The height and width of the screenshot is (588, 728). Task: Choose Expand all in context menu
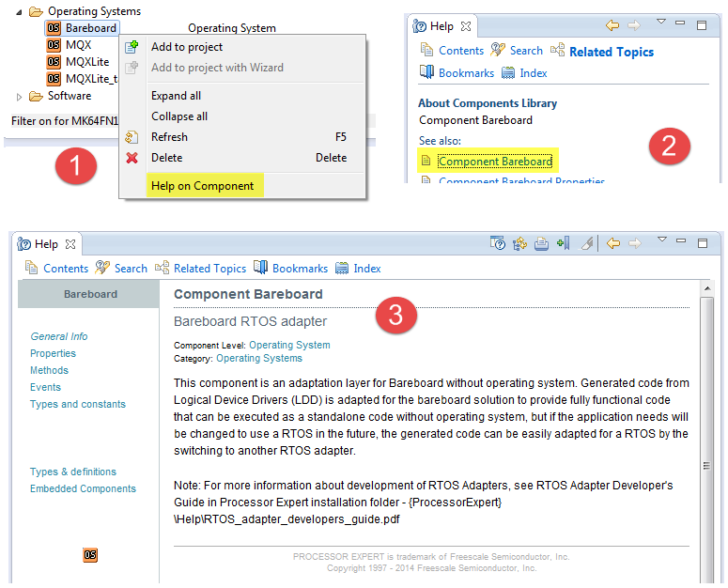[176, 96]
